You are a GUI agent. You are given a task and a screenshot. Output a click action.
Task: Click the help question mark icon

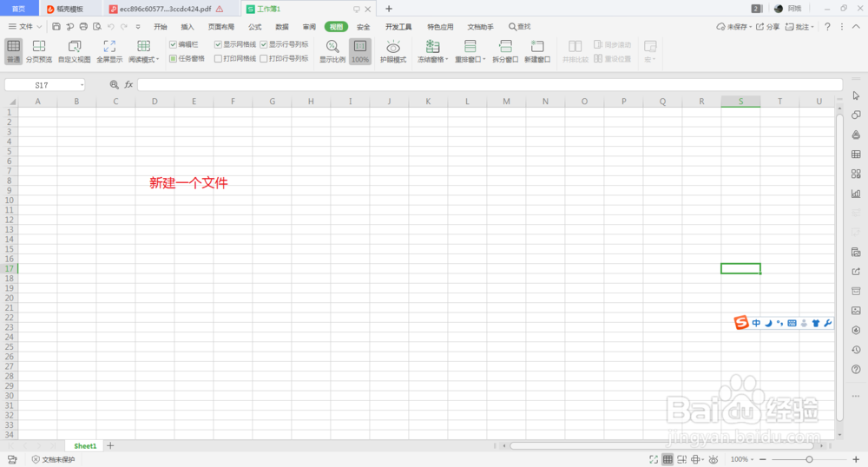[827, 27]
